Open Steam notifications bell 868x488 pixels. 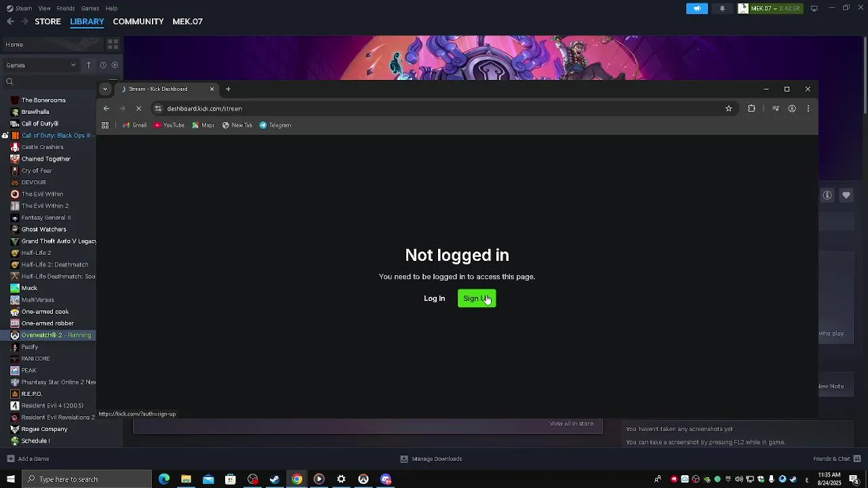[x=722, y=8]
